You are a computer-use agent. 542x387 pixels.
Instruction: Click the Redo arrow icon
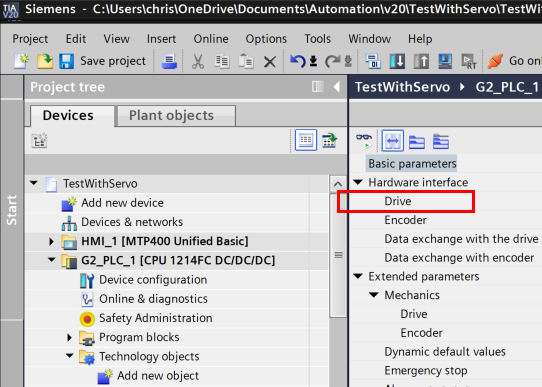[333, 61]
